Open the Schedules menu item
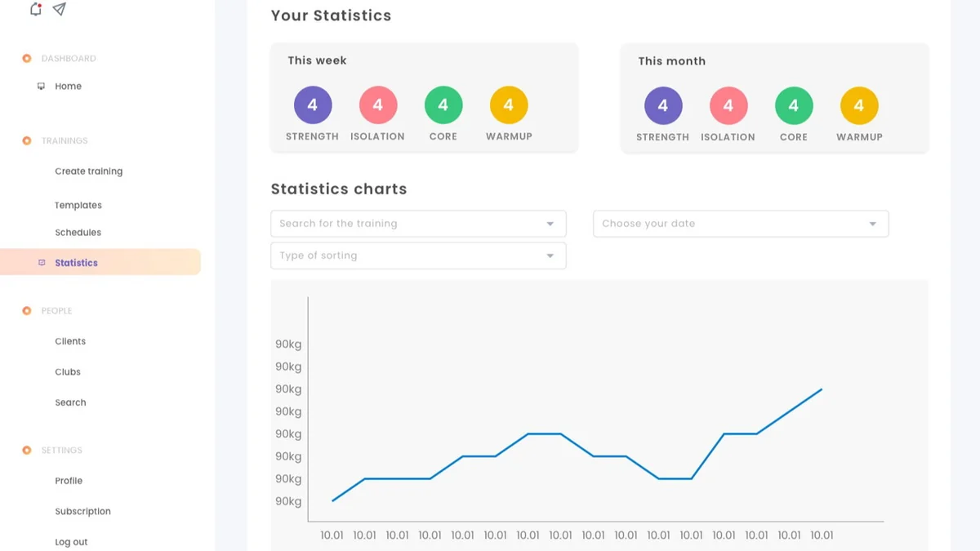 pyautogui.click(x=78, y=233)
